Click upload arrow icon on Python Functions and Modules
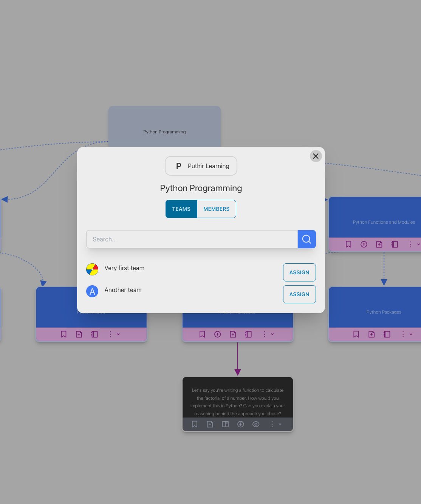The image size is (421, 504). point(364,244)
